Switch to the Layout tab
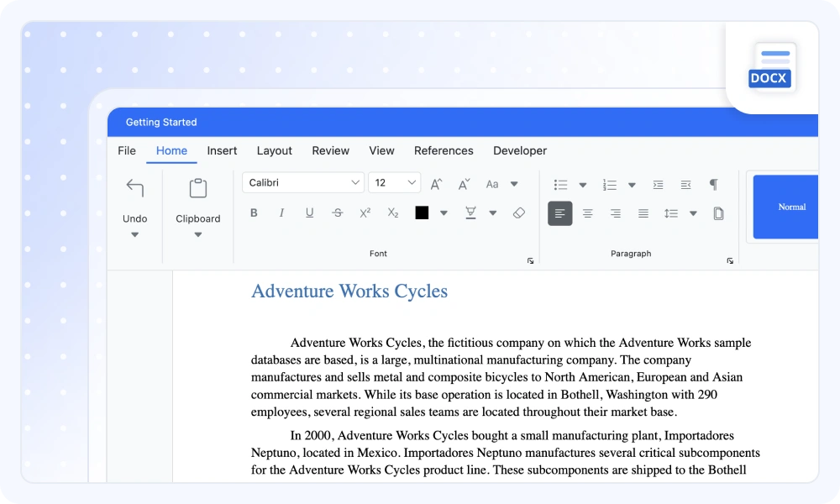Screen dimensions: 840x504 click(275, 151)
